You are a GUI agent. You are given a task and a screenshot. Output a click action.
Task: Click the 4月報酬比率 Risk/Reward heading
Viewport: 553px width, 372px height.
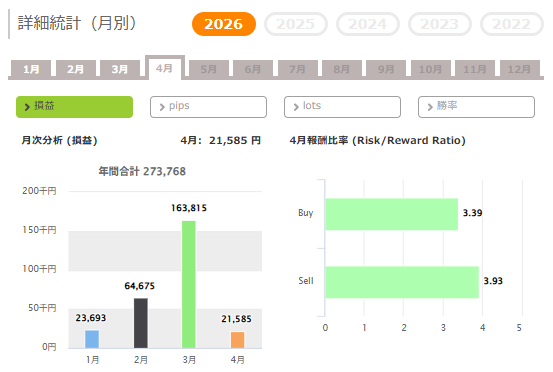pyautogui.click(x=378, y=140)
